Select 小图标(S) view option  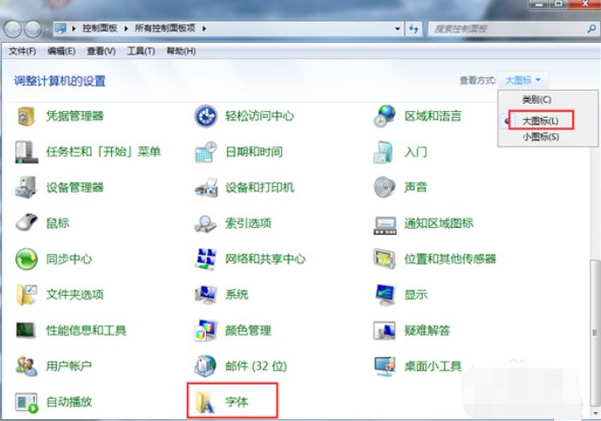pos(540,137)
